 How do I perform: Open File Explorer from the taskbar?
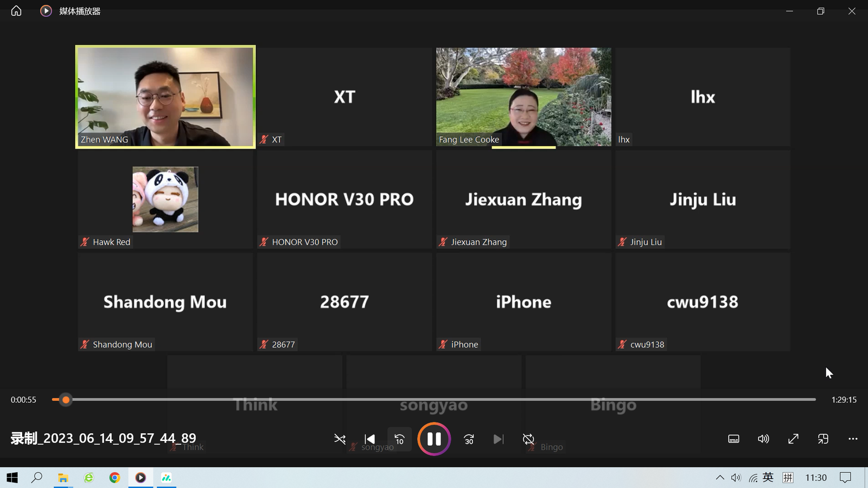63,478
